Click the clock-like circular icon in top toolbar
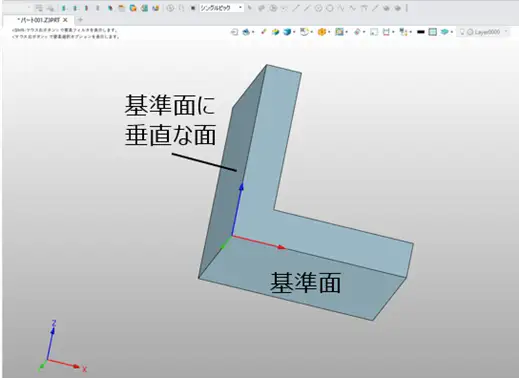The width and height of the screenshot is (519, 378). click(x=170, y=8)
